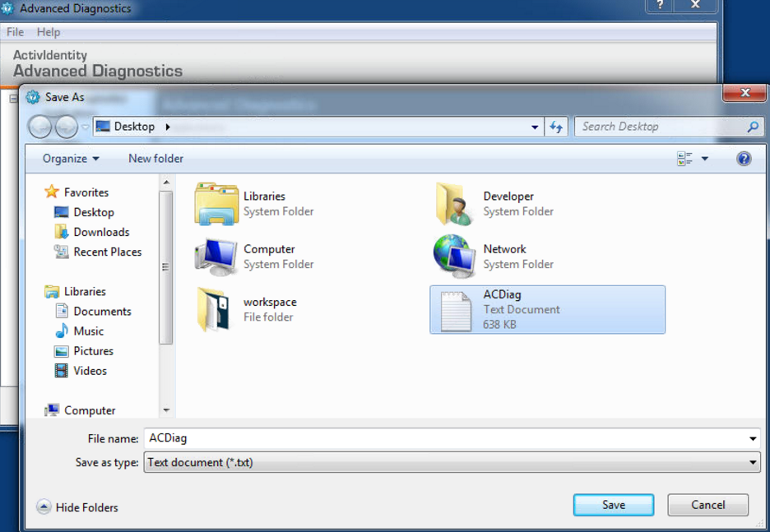
Task: Open the File name dropdown arrow
Action: (x=753, y=438)
